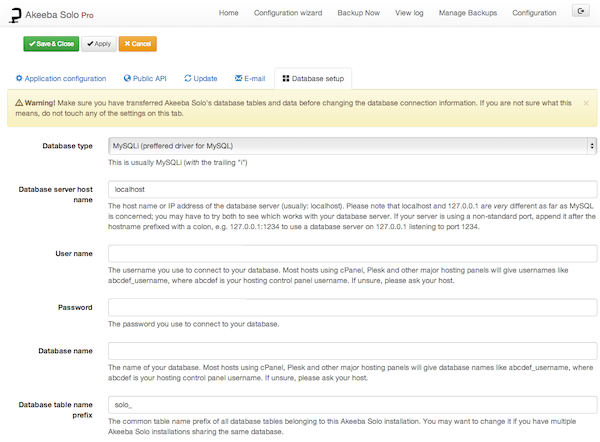Switch to the Application configuration tab

tap(61, 78)
